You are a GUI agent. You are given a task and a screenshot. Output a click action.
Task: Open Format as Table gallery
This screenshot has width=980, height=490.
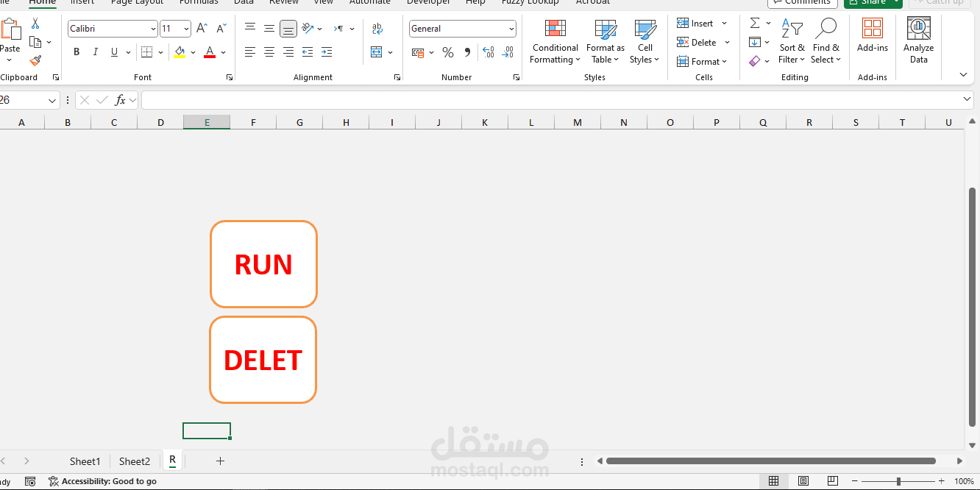[606, 42]
